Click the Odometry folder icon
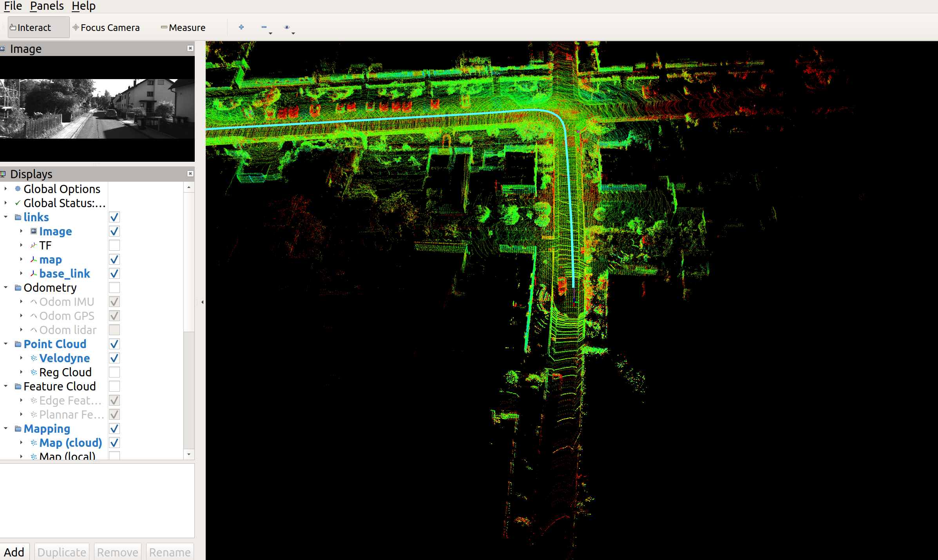This screenshot has width=938, height=560. tap(18, 287)
